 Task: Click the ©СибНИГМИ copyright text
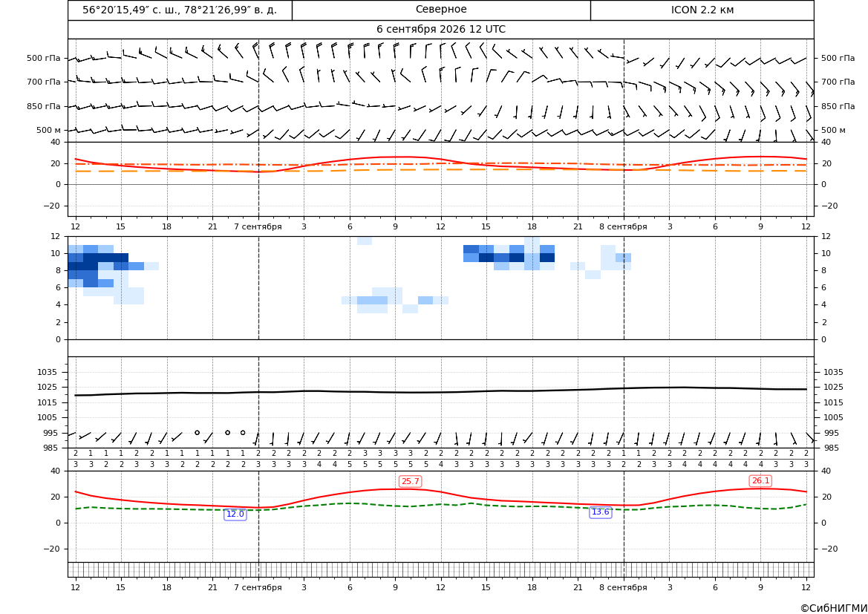(834, 608)
